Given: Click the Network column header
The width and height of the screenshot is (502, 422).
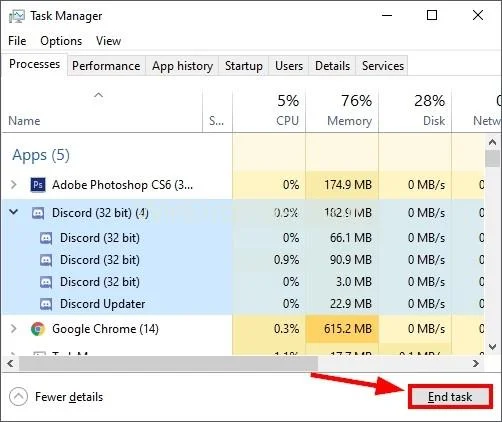Looking at the screenshot, I should [477, 111].
